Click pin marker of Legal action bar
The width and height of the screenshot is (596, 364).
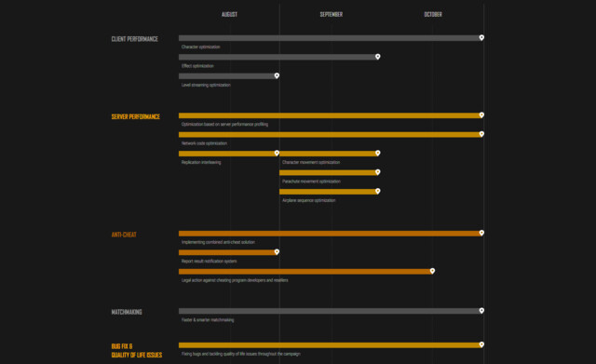pyautogui.click(x=432, y=271)
